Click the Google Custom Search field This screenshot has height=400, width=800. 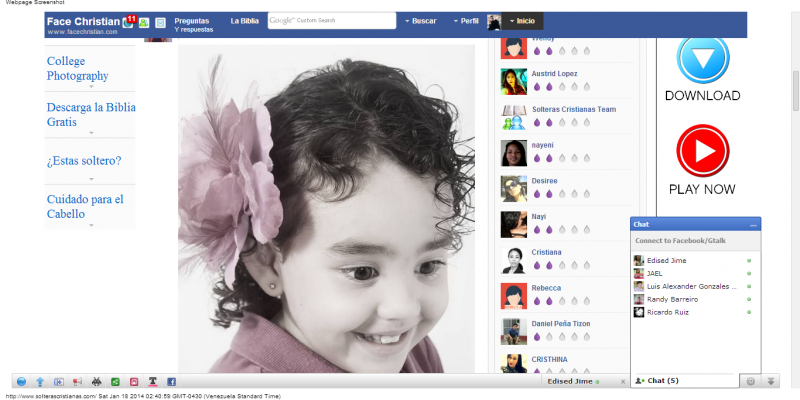click(x=331, y=21)
